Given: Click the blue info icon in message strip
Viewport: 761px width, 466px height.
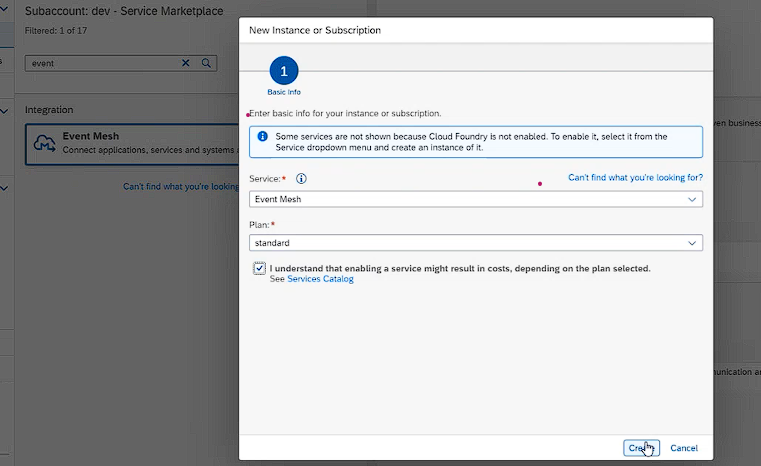Looking at the screenshot, I should tap(262, 136).
